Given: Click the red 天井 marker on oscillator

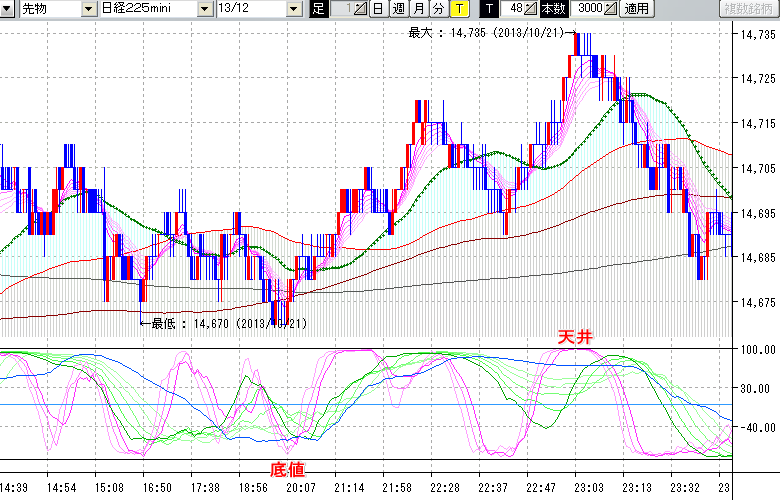Looking at the screenshot, I should [574, 339].
